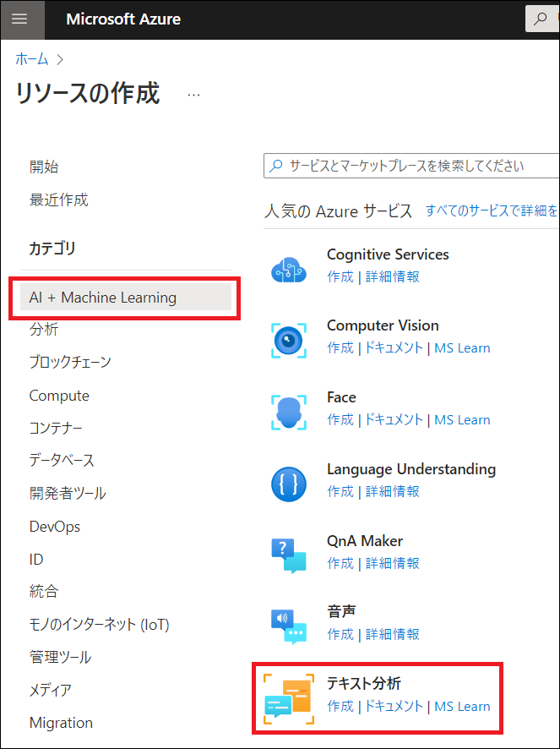
Task: Click ドキュメント under テキスト分析
Action: [394, 706]
